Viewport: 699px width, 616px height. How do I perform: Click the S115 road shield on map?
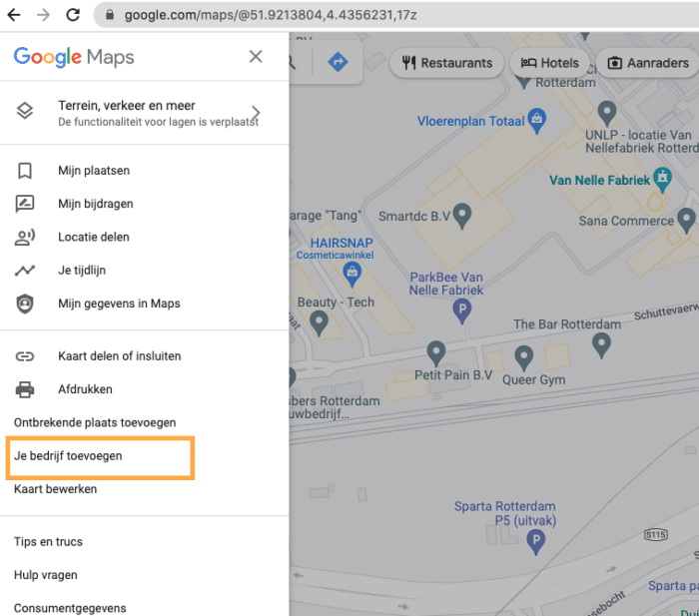tap(656, 534)
